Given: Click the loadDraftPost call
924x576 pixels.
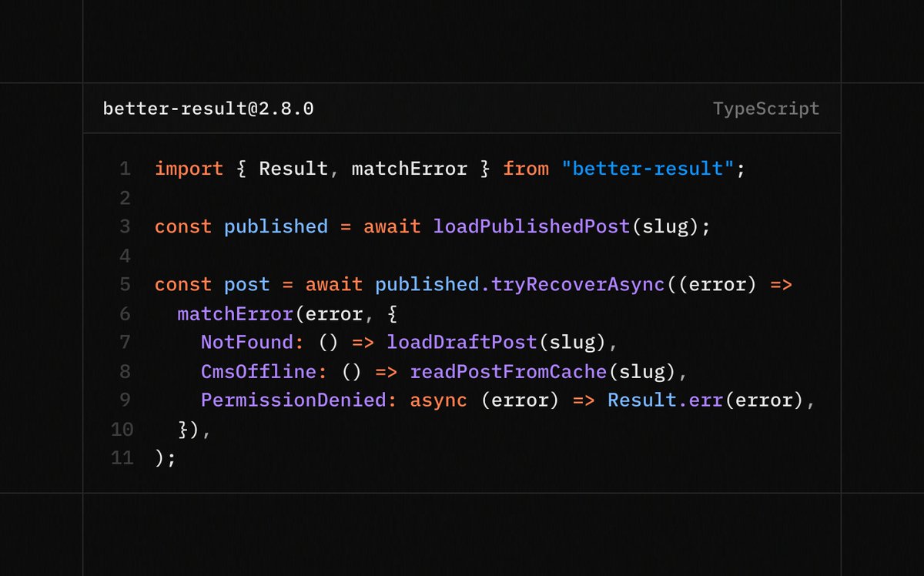Looking at the screenshot, I should (x=461, y=342).
